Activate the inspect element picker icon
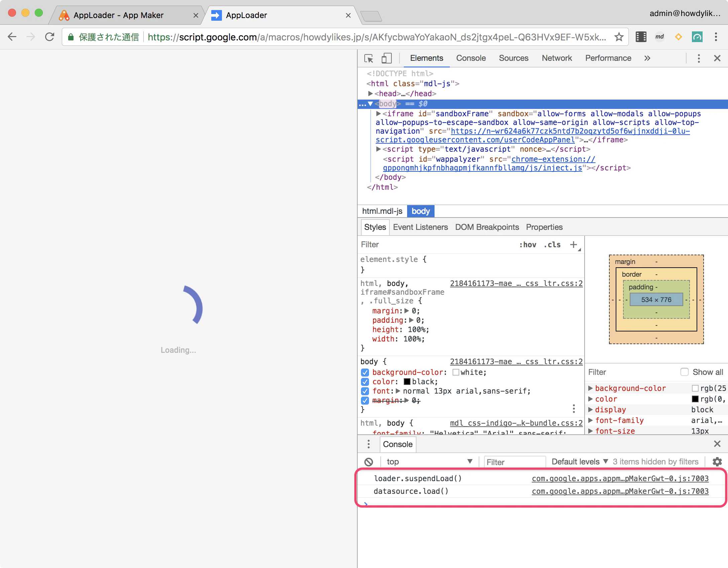 (x=369, y=58)
